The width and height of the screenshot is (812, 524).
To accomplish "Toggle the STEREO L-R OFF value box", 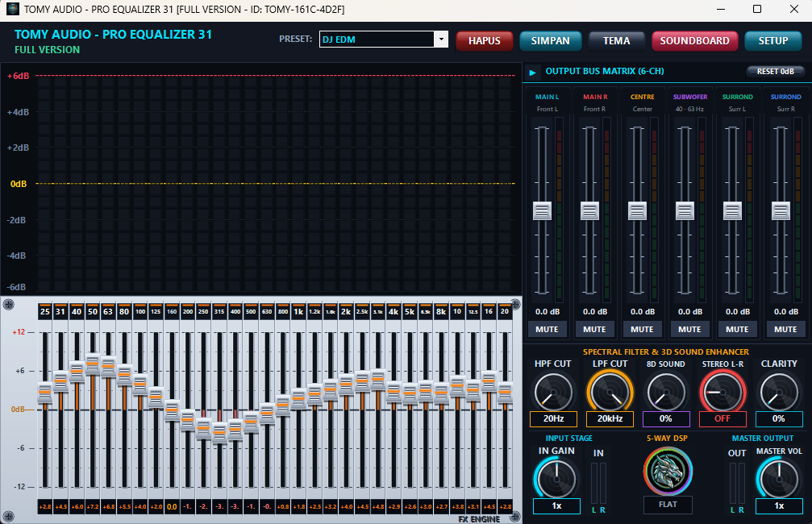I will click(x=722, y=418).
